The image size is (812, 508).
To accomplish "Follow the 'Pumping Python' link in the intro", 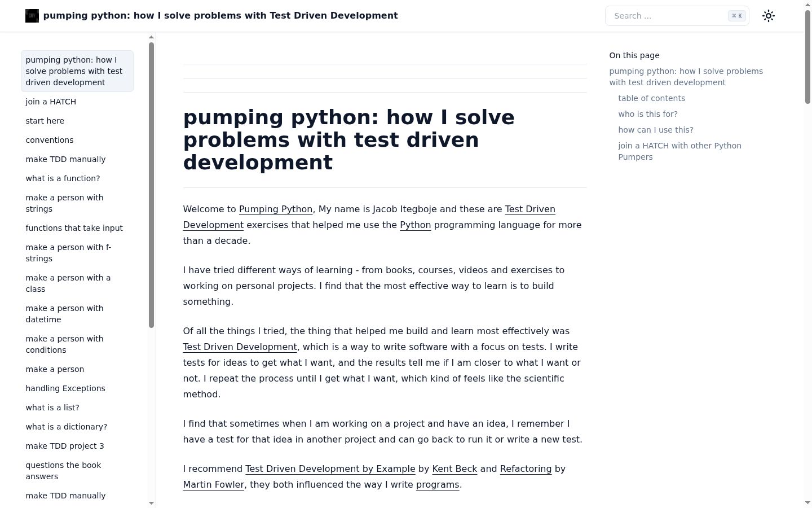I will pos(276,209).
